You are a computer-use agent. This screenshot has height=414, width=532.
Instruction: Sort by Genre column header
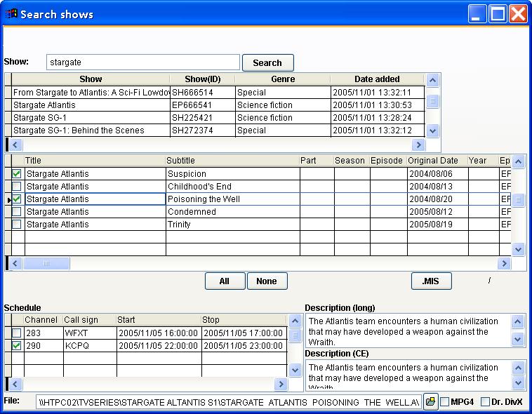(283, 79)
